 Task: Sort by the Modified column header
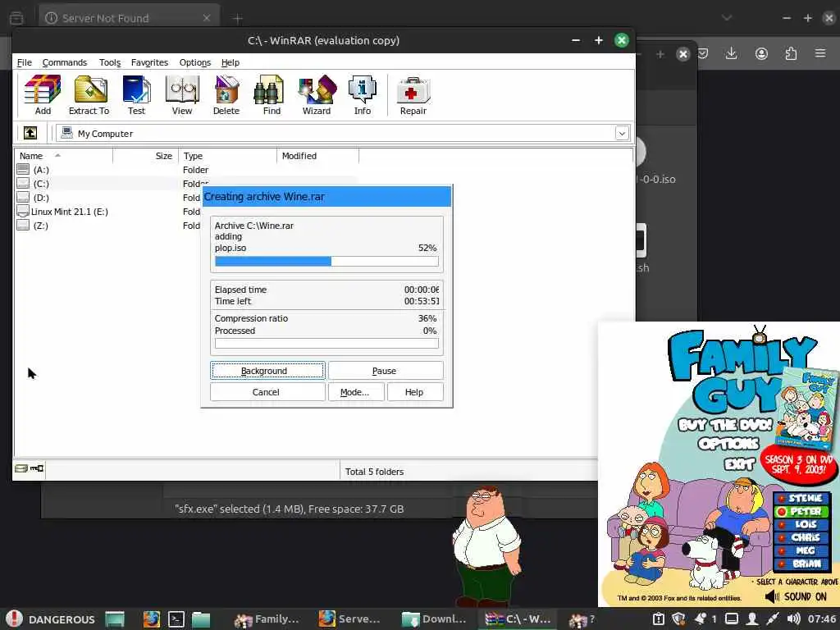click(317, 156)
